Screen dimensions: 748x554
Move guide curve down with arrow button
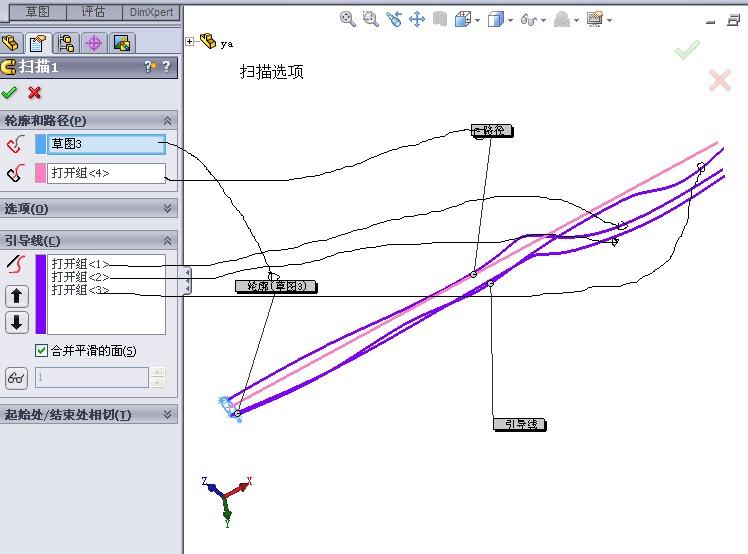tap(17, 322)
